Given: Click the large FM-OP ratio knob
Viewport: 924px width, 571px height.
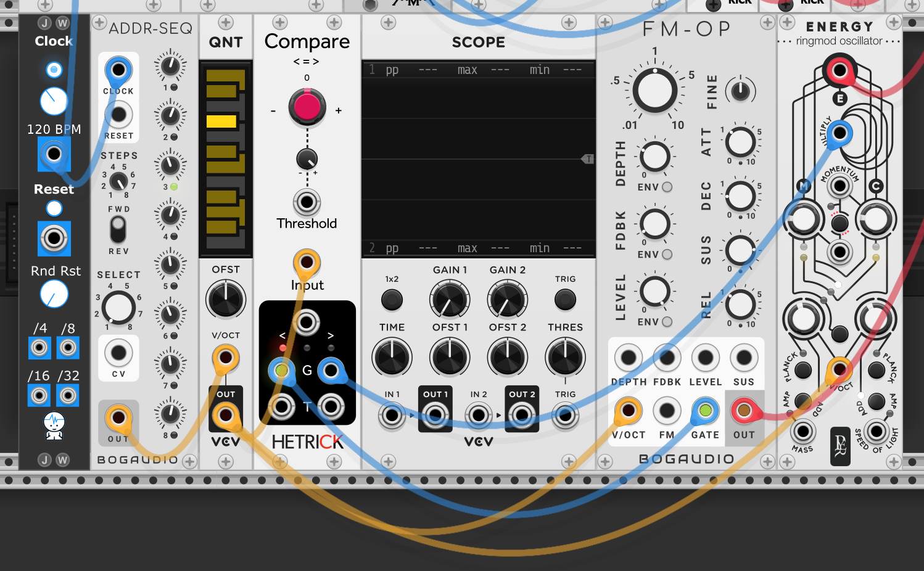Looking at the screenshot, I should click(654, 91).
